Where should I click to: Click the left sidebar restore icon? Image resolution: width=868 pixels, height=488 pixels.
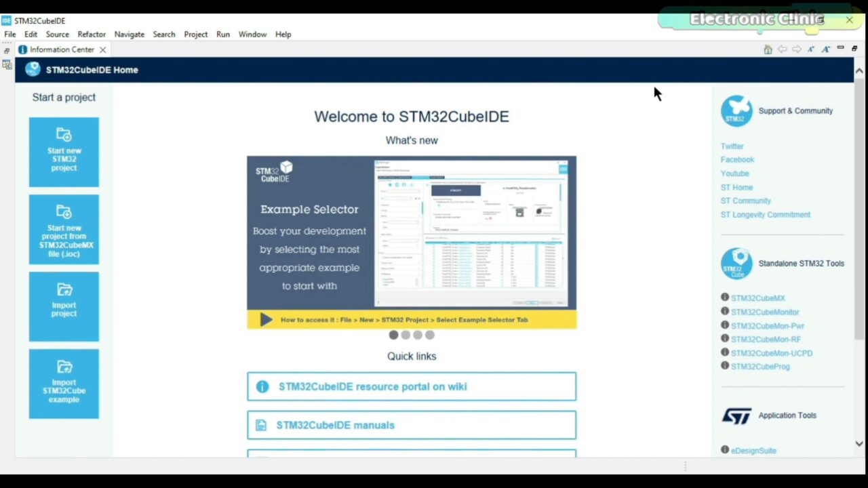point(7,51)
